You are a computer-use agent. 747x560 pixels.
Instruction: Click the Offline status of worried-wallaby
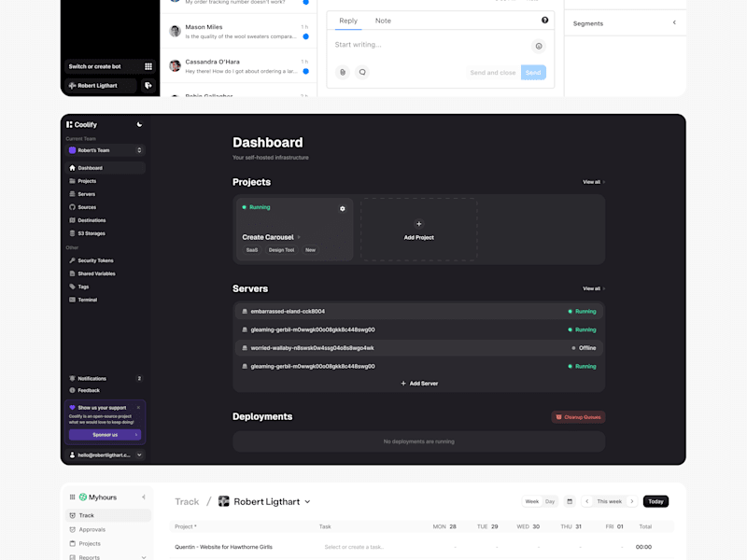coord(585,348)
